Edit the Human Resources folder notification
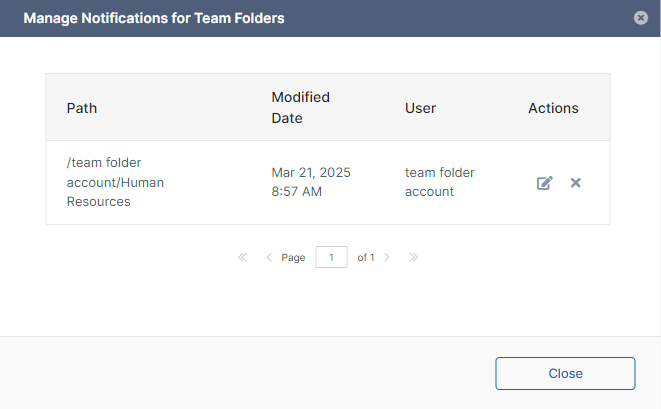The width and height of the screenshot is (661, 409). pyautogui.click(x=545, y=183)
